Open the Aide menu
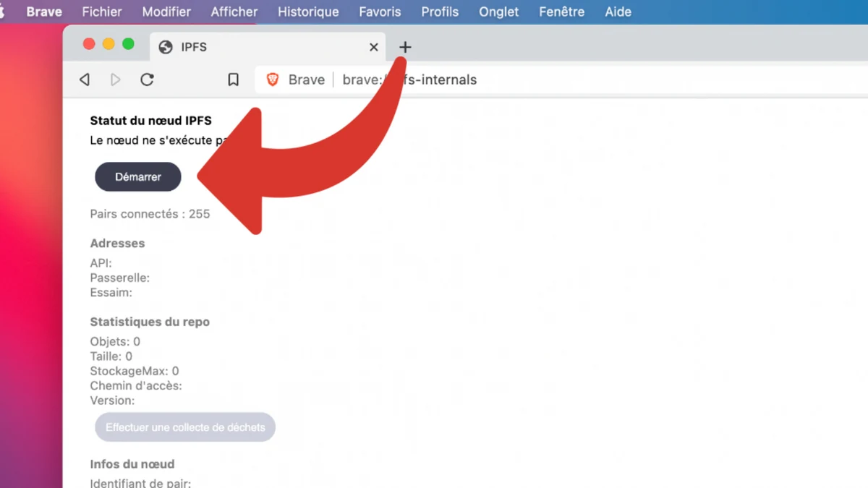The width and height of the screenshot is (868, 488). pos(618,12)
